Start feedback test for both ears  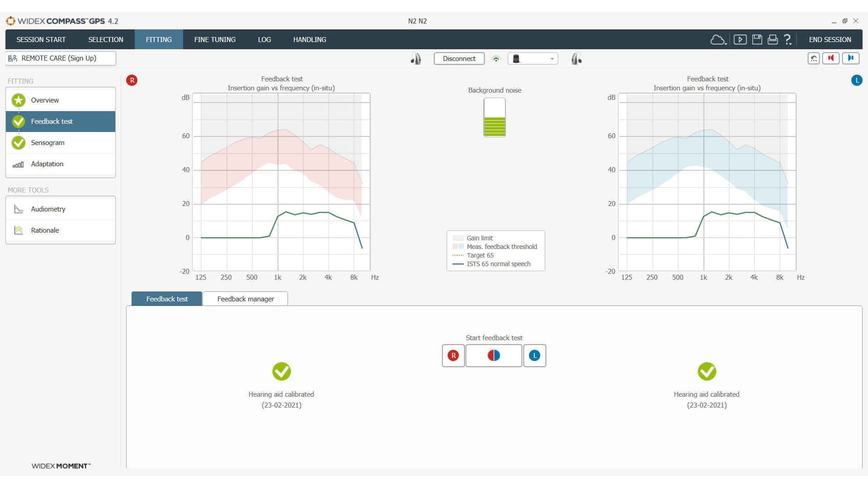pyautogui.click(x=494, y=356)
